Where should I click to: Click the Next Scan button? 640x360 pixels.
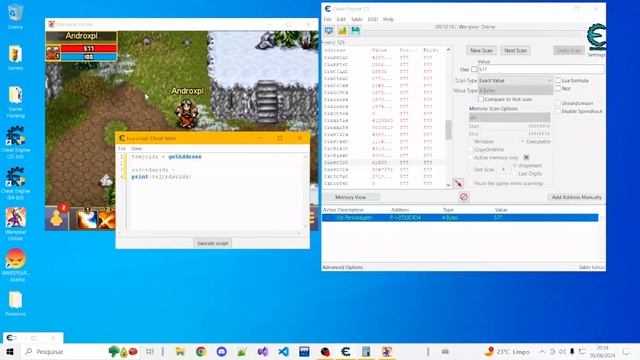click(x=516, y=51)
